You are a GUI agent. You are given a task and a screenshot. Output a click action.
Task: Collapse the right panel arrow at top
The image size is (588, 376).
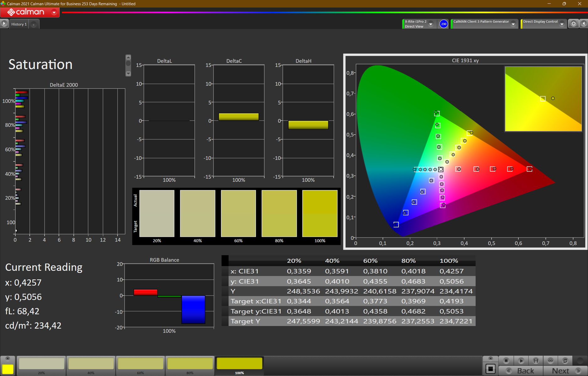point(584,24)
